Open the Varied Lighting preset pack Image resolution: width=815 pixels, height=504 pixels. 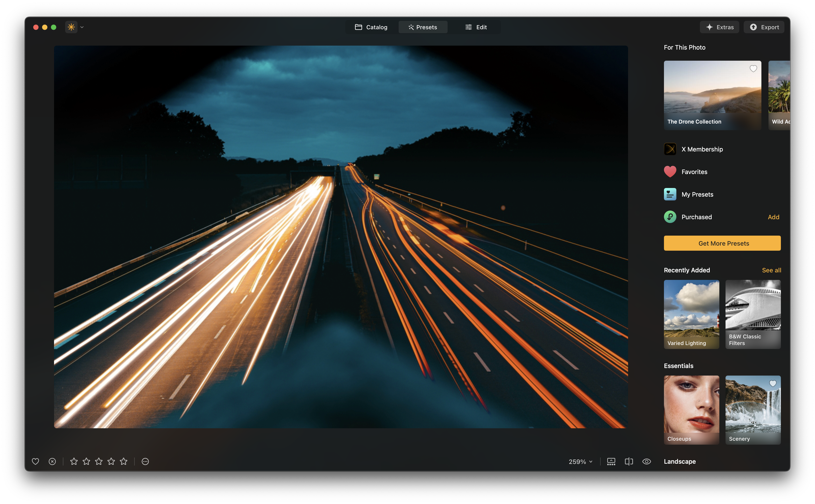(691, 313)
